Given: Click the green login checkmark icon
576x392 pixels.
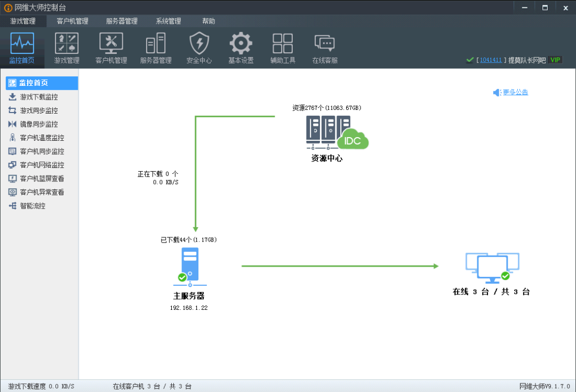Looking at the screenshot, I should pyautogui.click(x=470, y=60).
